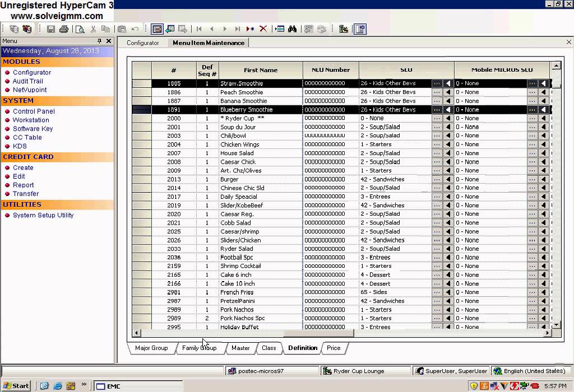Switch to the Configurator tab
The height and width of the screenshot is (392, 574).
[143, 43]
